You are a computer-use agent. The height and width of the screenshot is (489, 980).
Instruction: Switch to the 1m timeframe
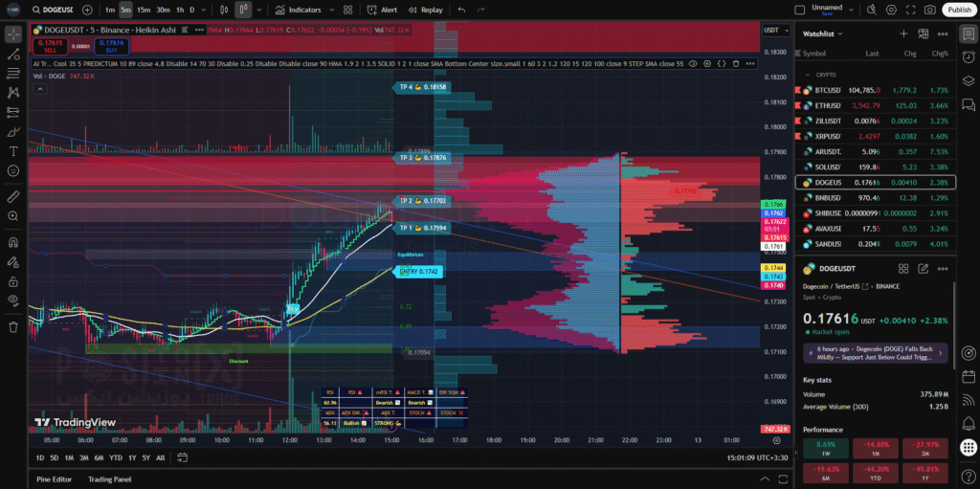[110, 10]
